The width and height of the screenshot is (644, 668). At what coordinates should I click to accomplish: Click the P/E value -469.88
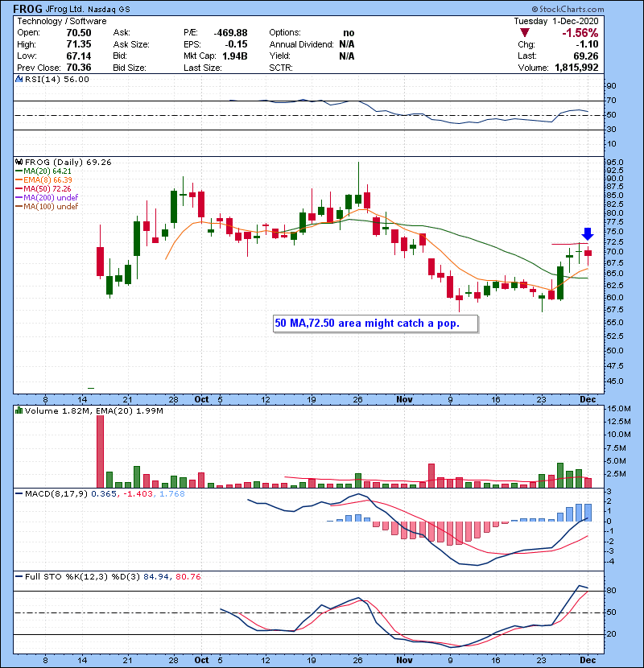(230, 33)
